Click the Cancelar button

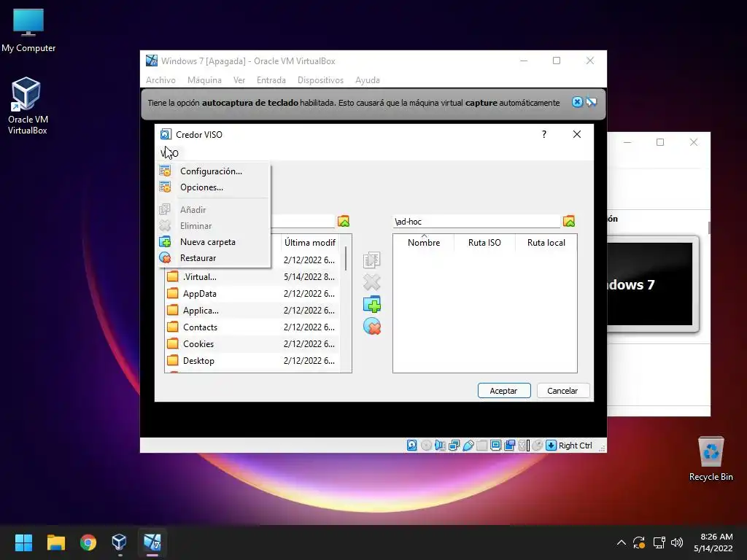coord(562,391)
